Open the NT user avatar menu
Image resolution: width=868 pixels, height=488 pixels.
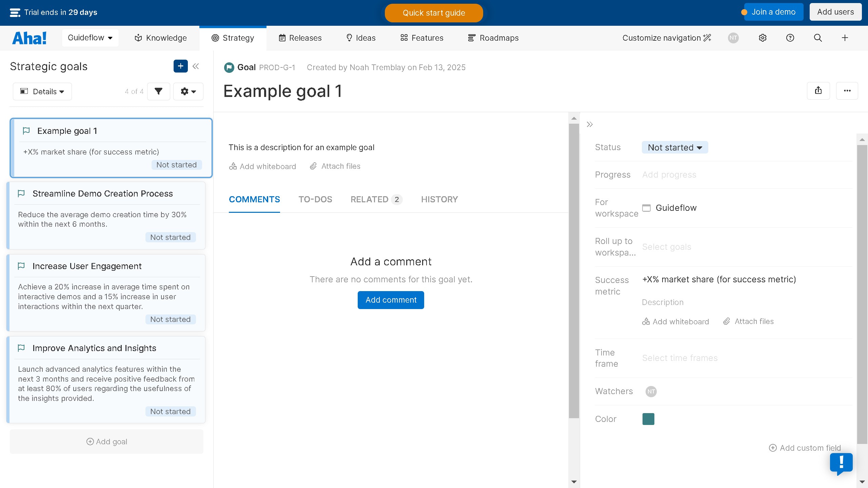tap(733, 38)
